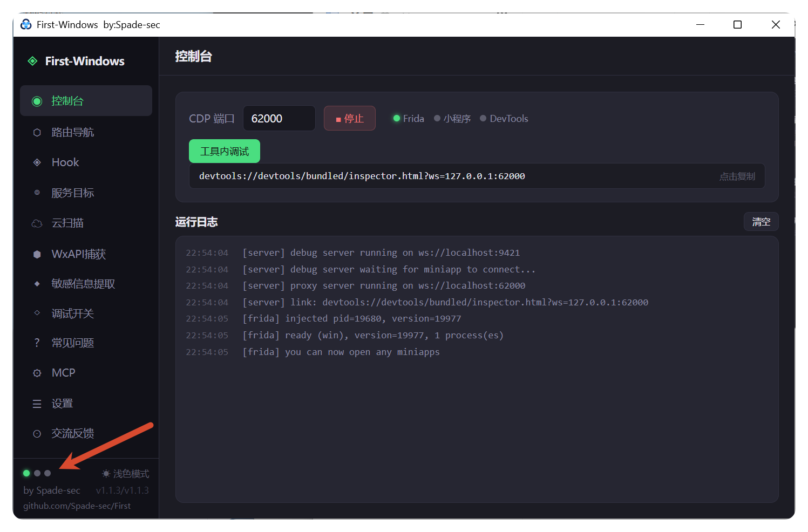Select WxAPI捕获 menu item

coord(86,254)
